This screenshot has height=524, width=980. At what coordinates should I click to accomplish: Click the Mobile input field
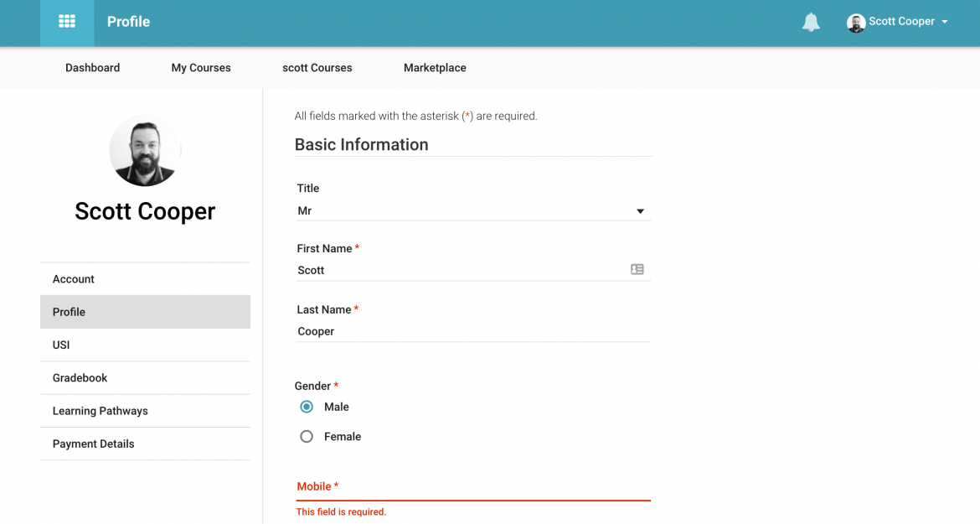point(472,487)
